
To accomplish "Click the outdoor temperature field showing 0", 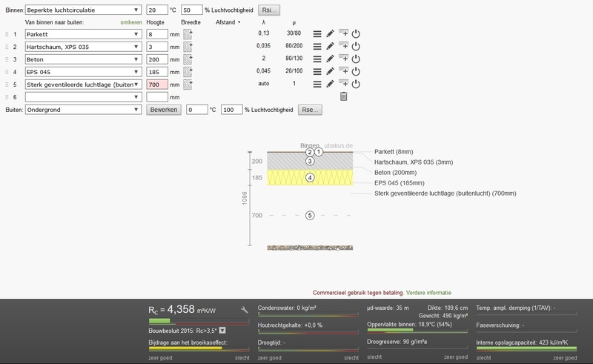I will pos(197,110).
